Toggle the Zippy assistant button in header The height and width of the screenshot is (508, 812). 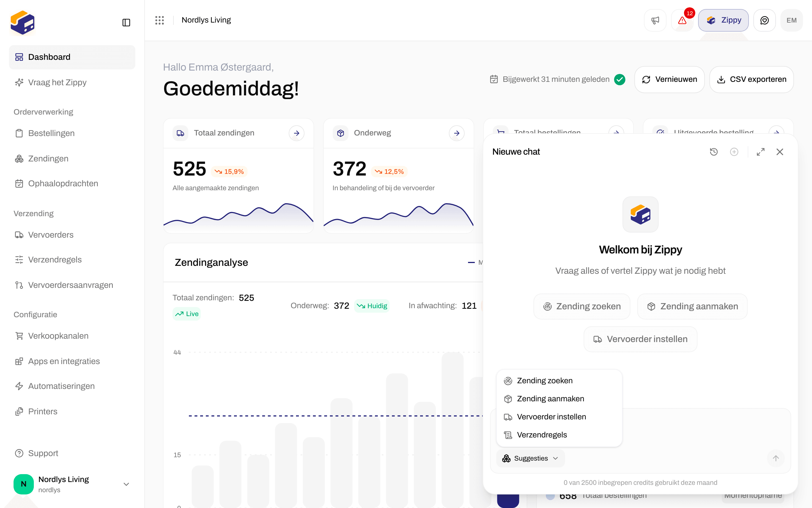click(x=723, y=21)
